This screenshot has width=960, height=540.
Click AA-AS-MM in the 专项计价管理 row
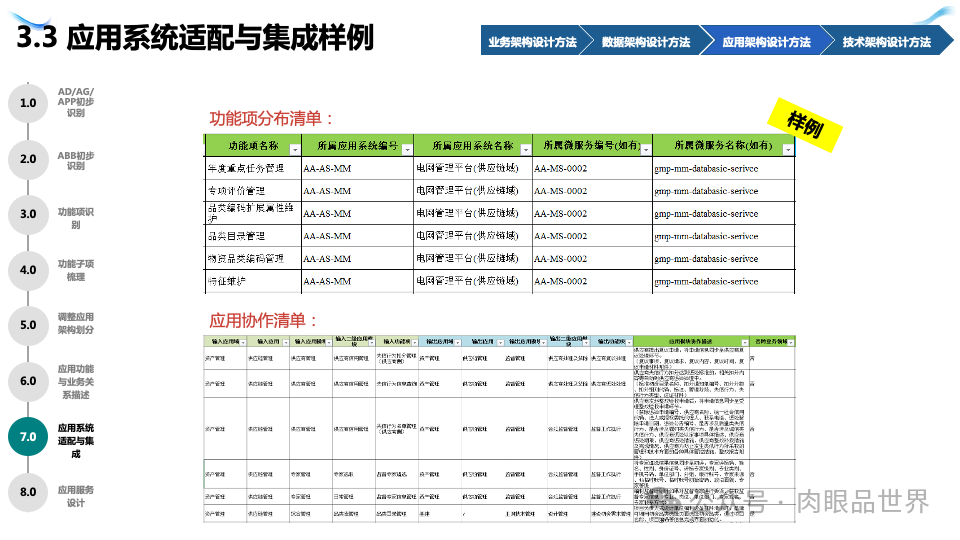coord(327,191)
